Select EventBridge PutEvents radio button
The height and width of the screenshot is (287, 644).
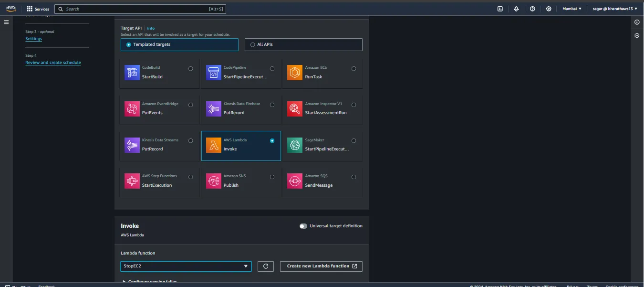[x=191, y=105]
